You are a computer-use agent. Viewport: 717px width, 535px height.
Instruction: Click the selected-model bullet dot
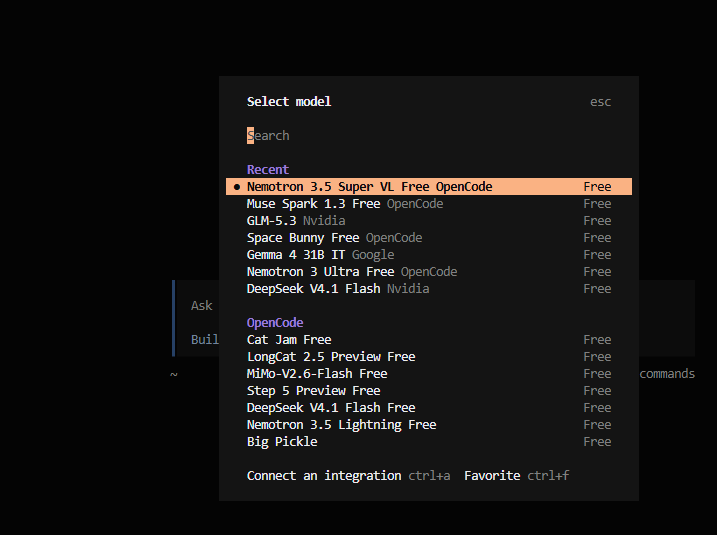236,187
